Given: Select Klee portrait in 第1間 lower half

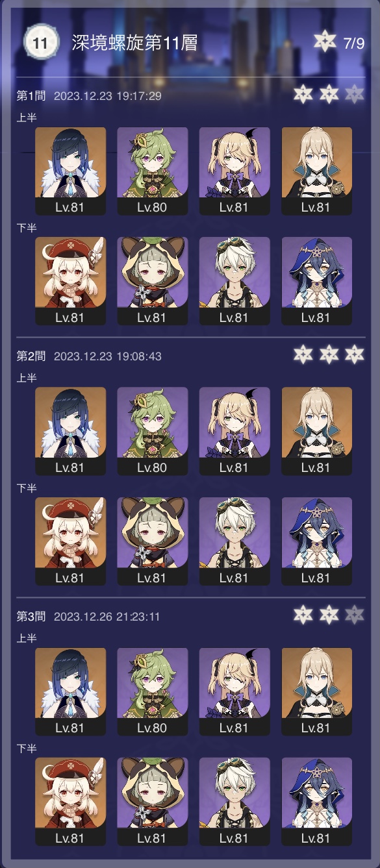Looking at the screenshot, I should 70,280.
